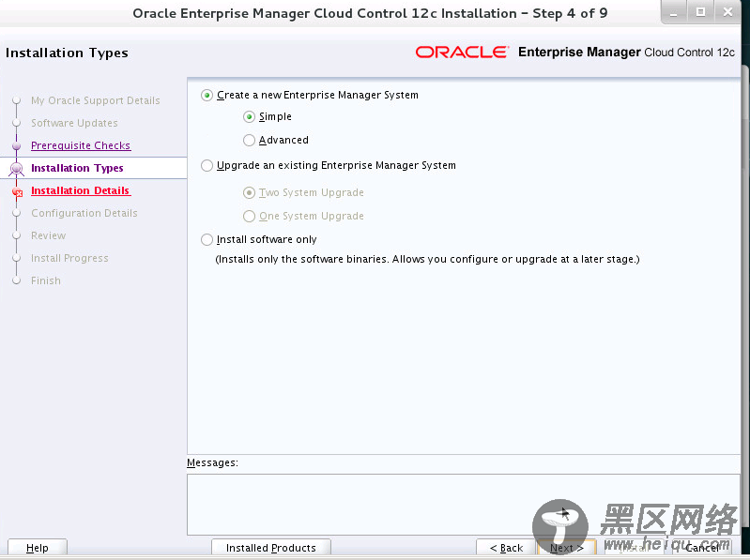
Task: Click the Messages label
Action: (x=212, y=462)
